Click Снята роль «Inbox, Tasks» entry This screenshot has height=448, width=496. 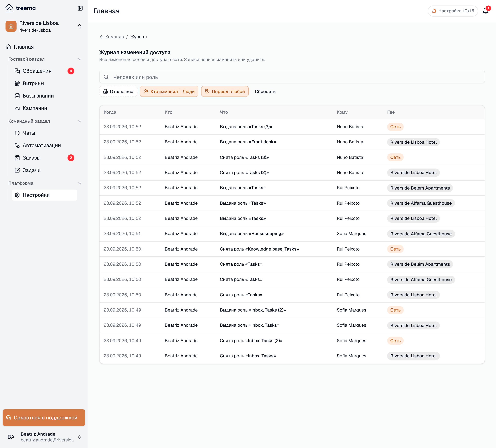[x=248, y=356]
